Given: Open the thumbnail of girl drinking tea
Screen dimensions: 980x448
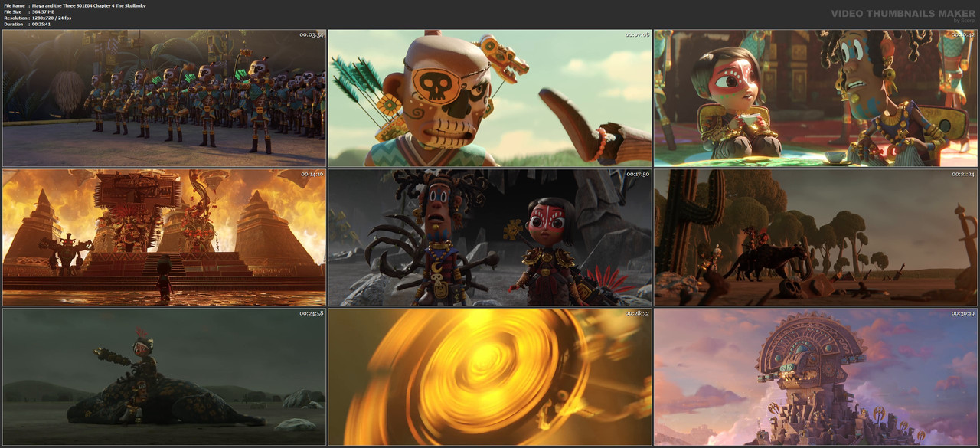Looking at the screenshot, I should click(x=815, y=98).
